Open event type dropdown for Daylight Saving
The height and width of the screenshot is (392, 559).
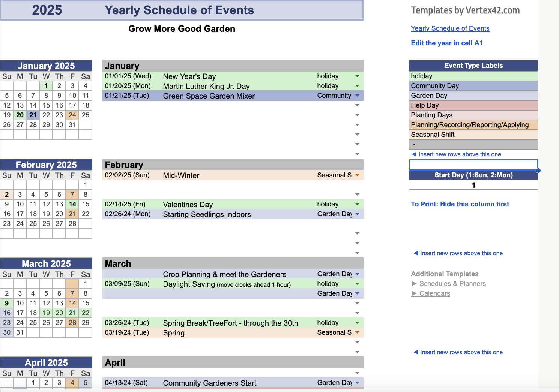357,284
